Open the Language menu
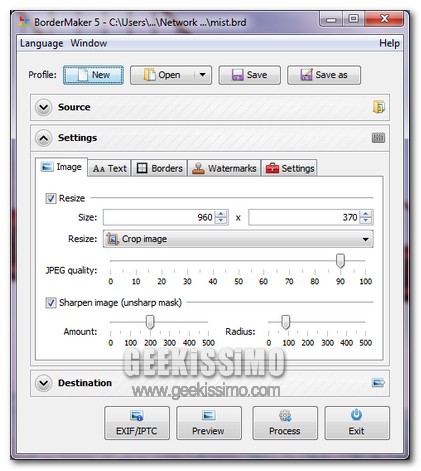 [41, 43]
